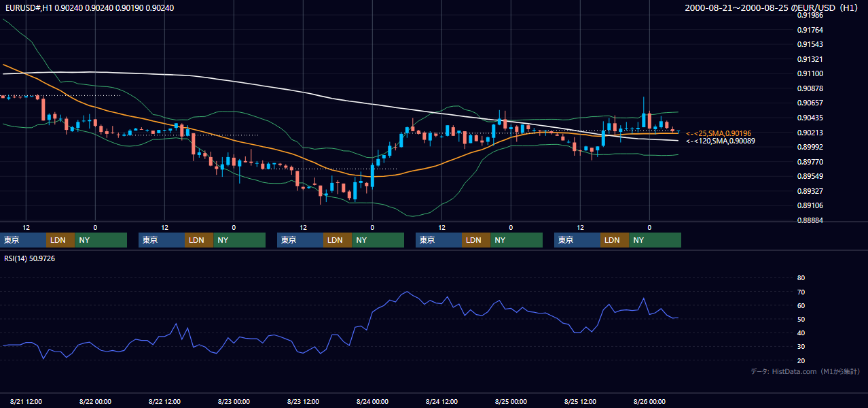The image size is (868, 408).
Task: Select the 0.91764 price axis label
Action: [x=810, y=30]
